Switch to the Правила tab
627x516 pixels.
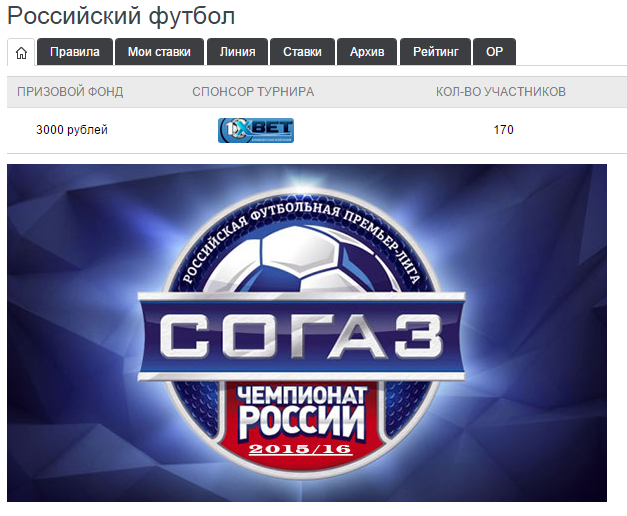[x=75, y=52]
